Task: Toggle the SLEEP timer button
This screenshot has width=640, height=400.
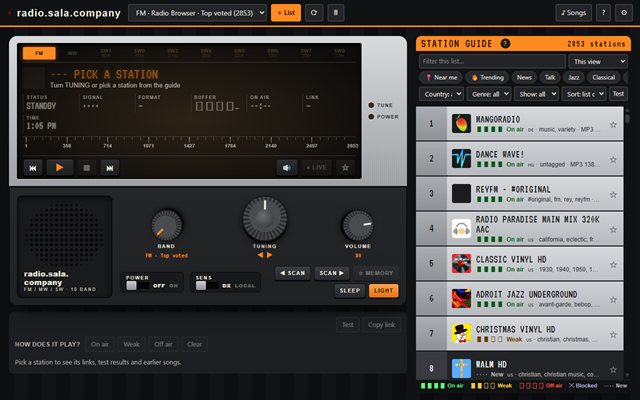Action: click(350, 291)
